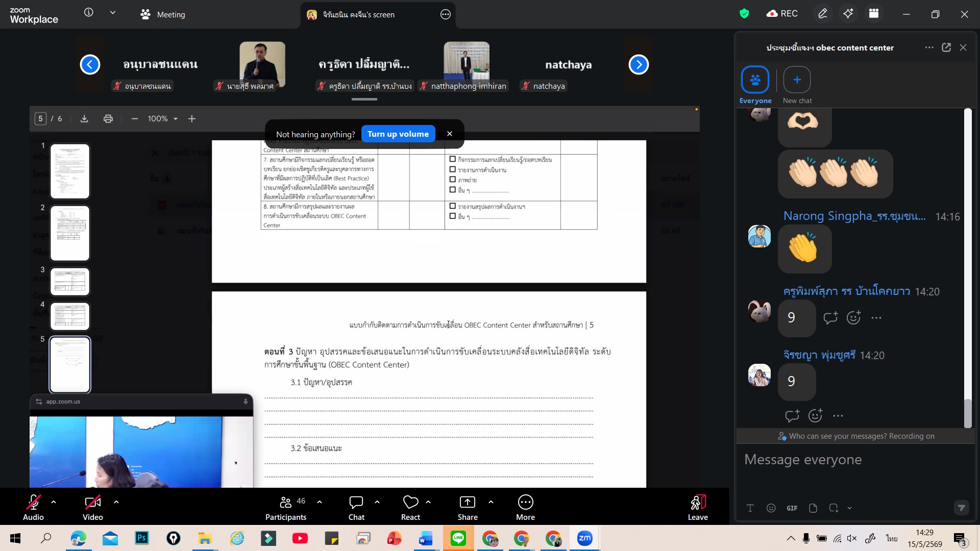This screenshot has width=980, height=551.
Task: Attach a file to chat
Action: [813, 508]
